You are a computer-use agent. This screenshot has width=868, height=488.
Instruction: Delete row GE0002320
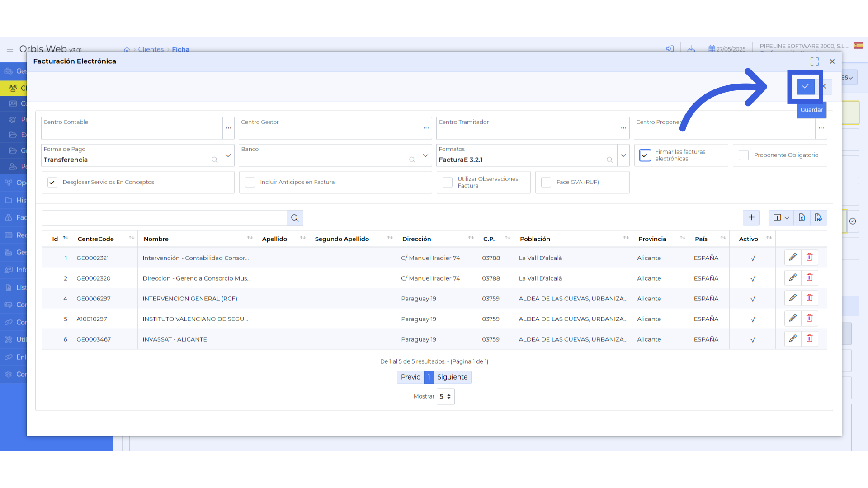point(809,278)
